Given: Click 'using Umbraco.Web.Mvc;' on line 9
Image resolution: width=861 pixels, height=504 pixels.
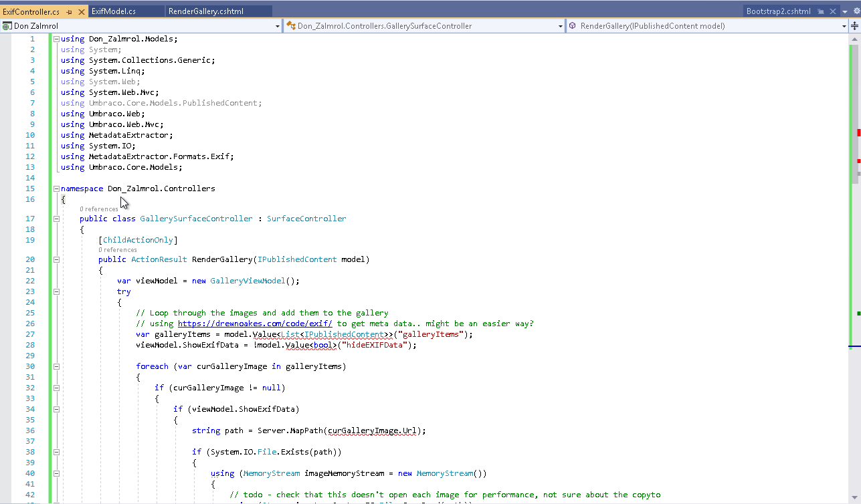Looking at the screenshot, I should pos(112,124).
